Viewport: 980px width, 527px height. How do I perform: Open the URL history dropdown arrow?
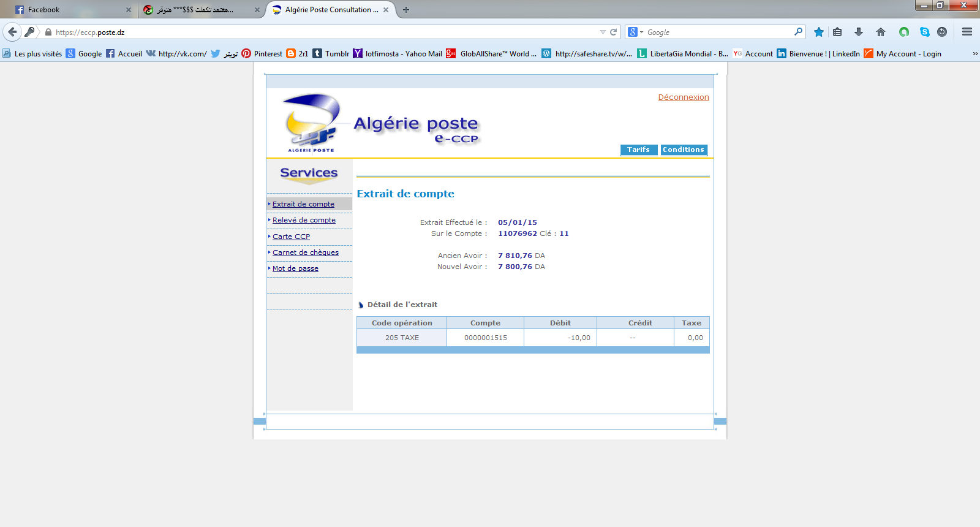coord(603,32)
